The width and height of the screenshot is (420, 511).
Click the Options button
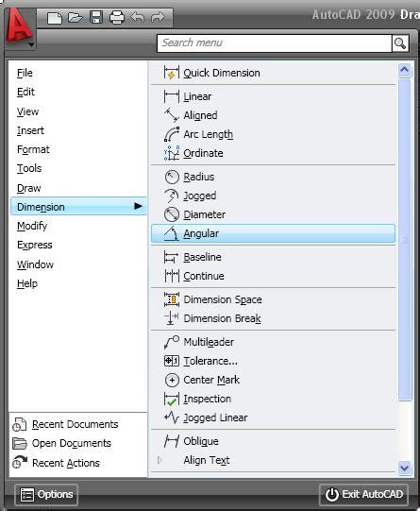click(x=46, y=494)
